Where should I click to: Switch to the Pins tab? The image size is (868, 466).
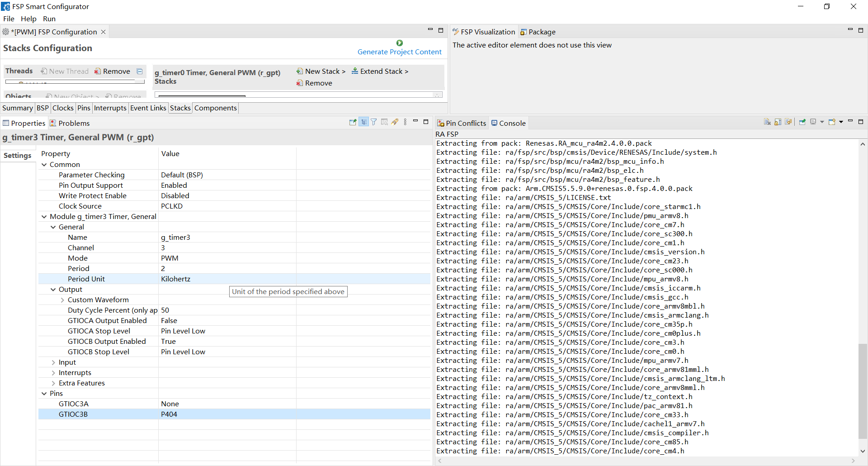[84, 108]
